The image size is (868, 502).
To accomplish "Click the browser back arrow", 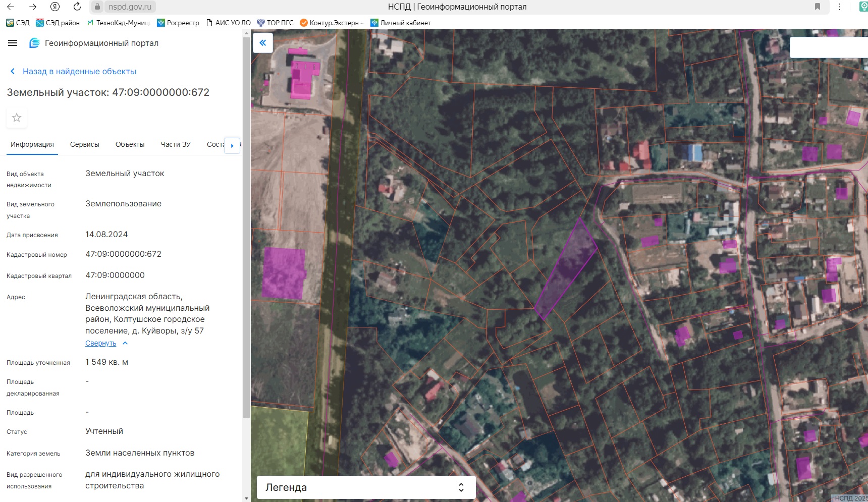I will pos(11,7).
